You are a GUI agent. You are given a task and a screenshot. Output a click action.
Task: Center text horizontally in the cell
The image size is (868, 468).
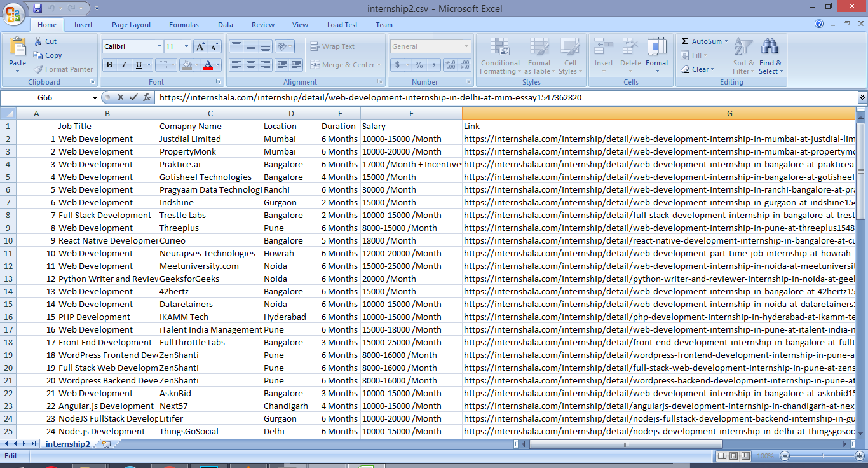[251, 65]
